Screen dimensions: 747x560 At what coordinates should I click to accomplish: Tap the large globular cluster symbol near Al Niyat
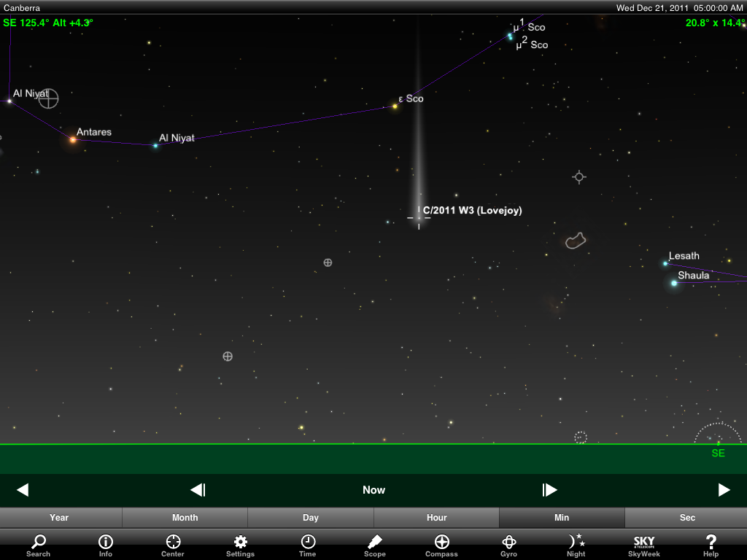[x=48, y=98]
